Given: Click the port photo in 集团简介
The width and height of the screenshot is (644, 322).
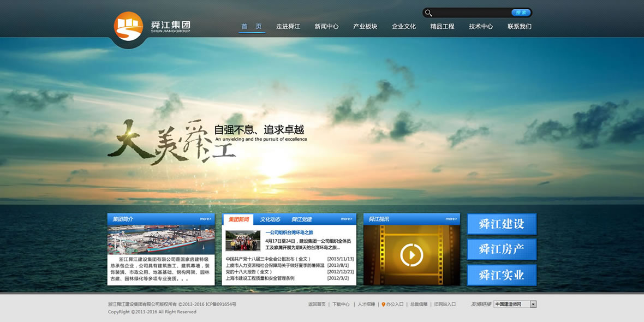Looking at the screenshot, I should pos(161,240).
